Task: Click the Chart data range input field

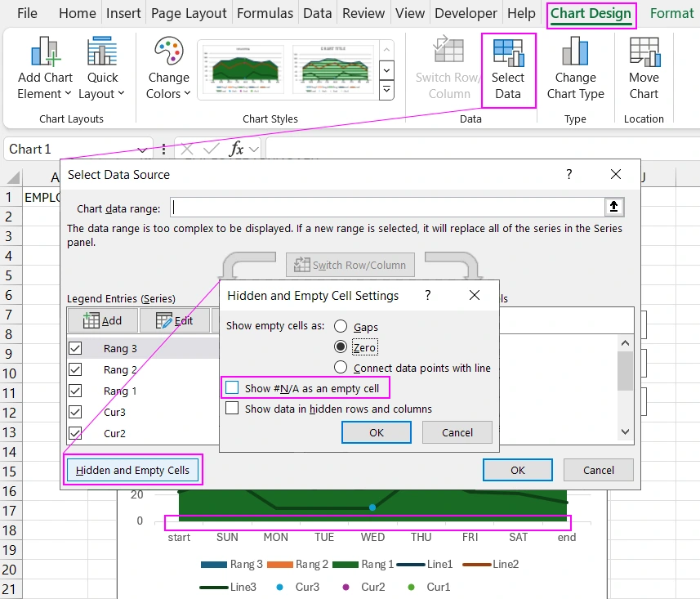Action: pyautogui.click(x=388, y=208)
